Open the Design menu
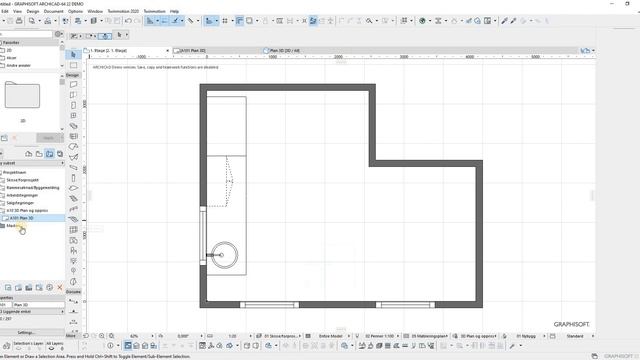The image size is (640, 360). (x=33, y=11)
